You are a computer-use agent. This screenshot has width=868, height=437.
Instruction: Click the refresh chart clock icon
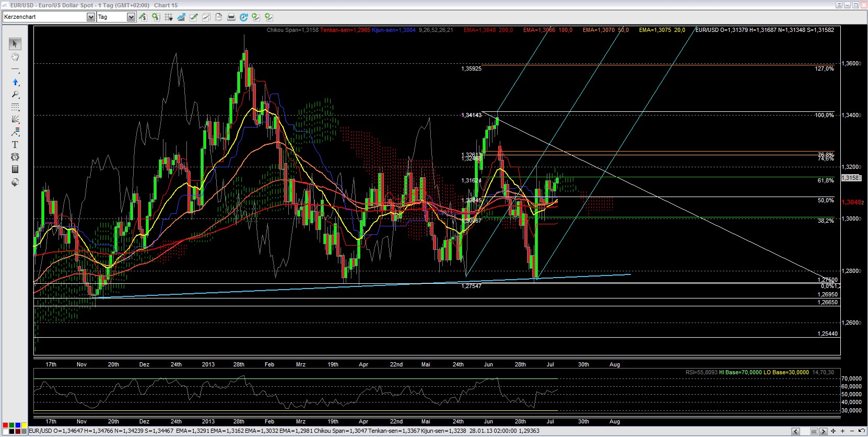(243, 17)
